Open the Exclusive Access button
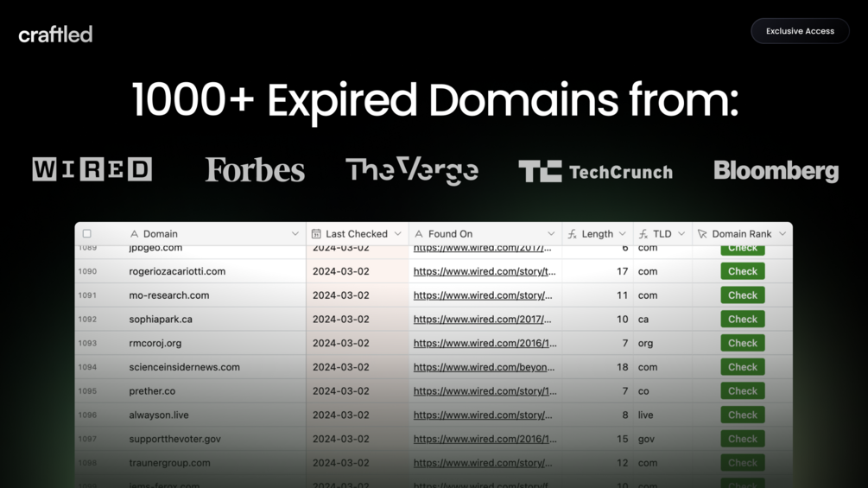Screen dimensions: 868x488 click(800, 31)
